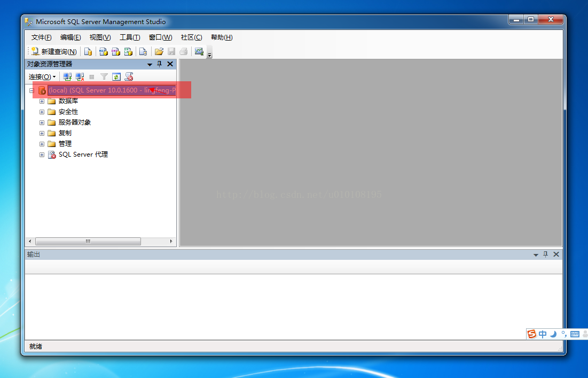Open the 视图(V) menu
This screenshot has height=378, width=588.
tap(100, 37)
